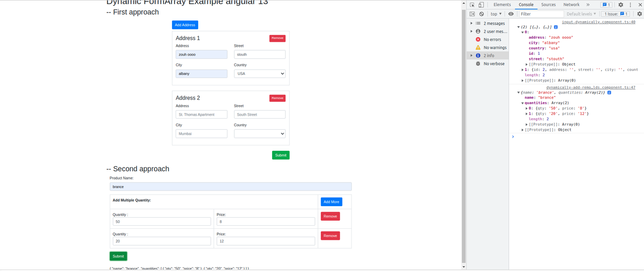Image resolution: width=644 pixels, height=271 pixels.
Task: Click the info icon beside (2) array log
Action: (x=556, y=27)
